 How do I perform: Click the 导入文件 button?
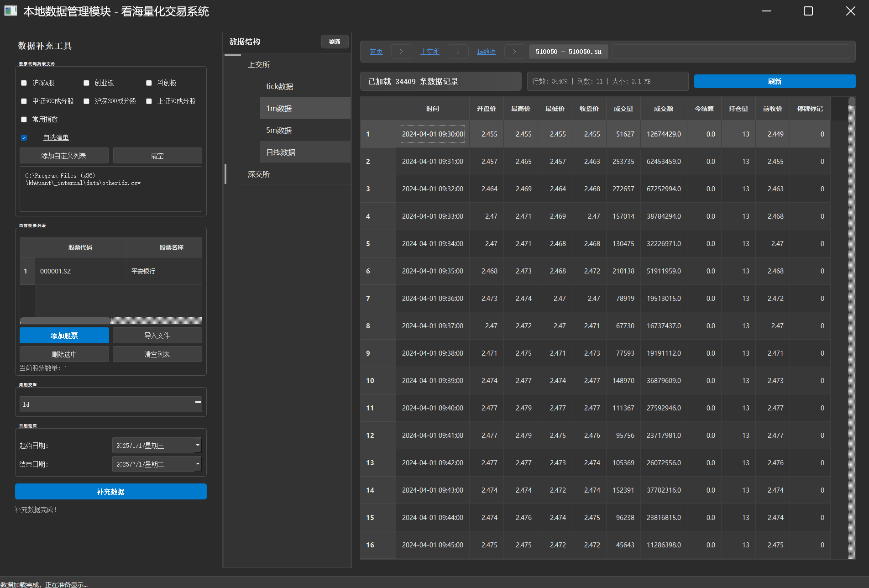[157, 336]
